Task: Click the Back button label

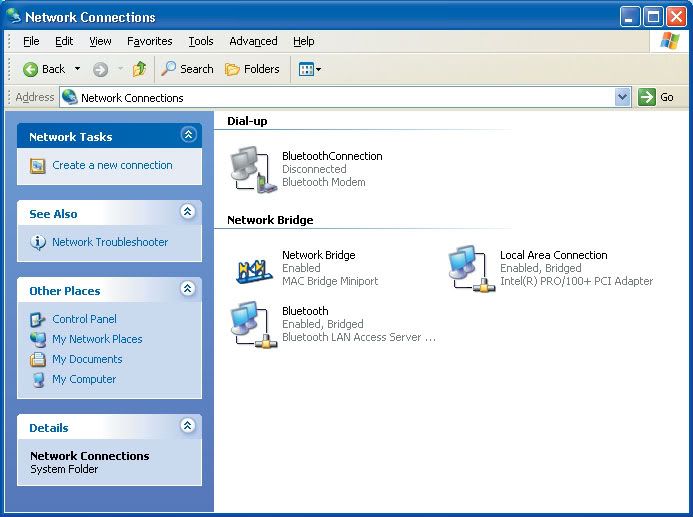Action: coord(53,69)
